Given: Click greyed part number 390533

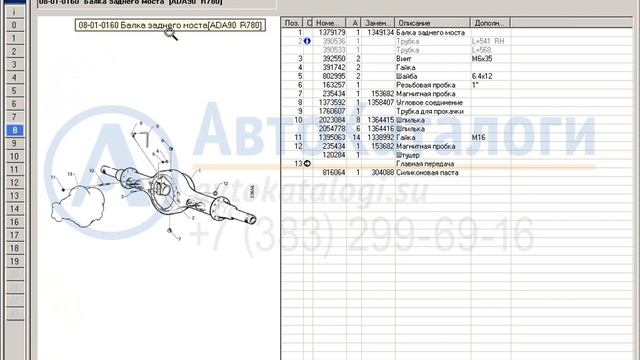Looking at the screenshot, I should click(334, 50).
